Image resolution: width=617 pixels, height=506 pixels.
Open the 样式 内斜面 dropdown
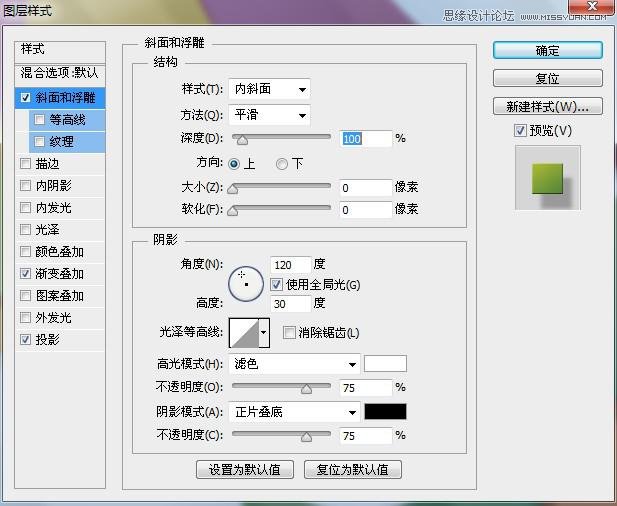(x=269, y=89)
